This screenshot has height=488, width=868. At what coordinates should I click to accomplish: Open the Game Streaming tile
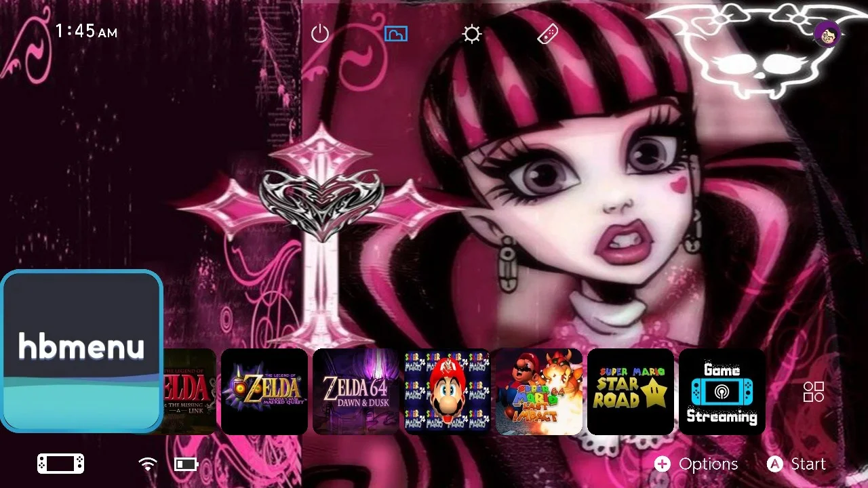[x=722, y=392]
